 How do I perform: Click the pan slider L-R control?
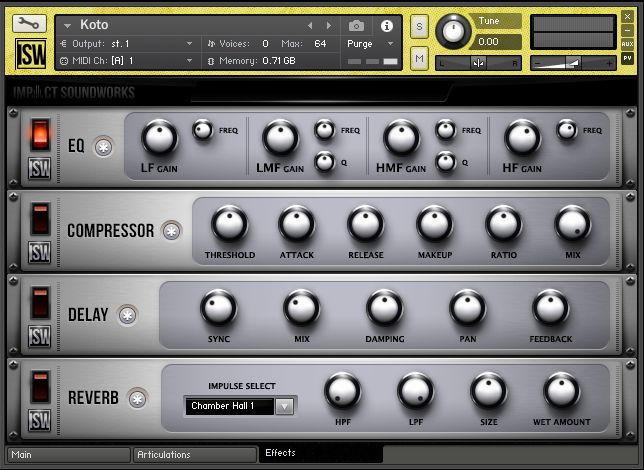478,63
